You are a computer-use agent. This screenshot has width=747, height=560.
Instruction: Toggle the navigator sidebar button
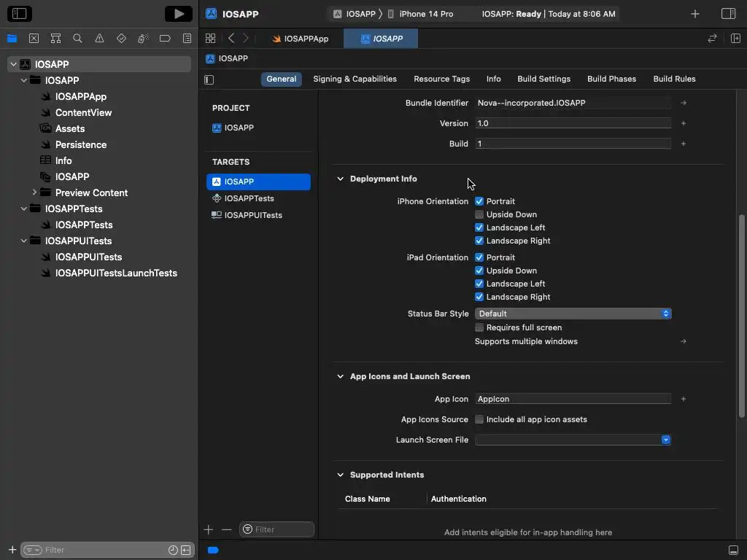[20, 14]
